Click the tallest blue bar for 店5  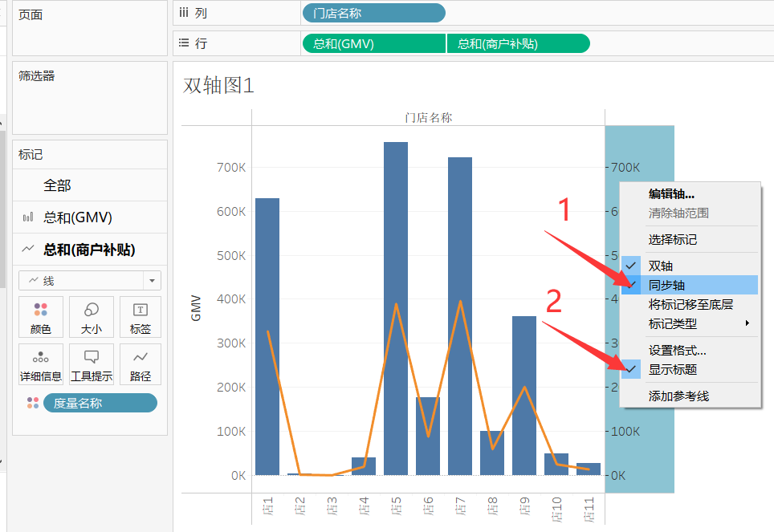coord(396,308)
